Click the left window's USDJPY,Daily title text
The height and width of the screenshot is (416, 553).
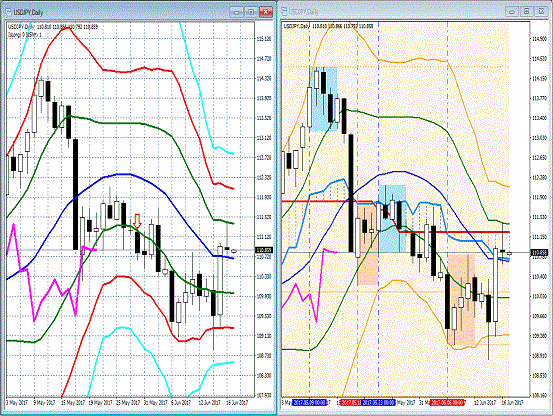28,12
